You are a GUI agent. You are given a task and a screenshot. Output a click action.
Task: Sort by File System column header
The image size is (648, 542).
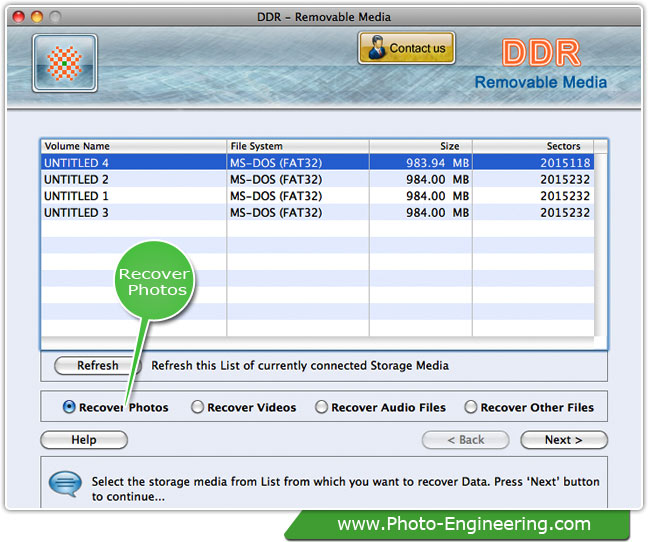pos(298,146)
